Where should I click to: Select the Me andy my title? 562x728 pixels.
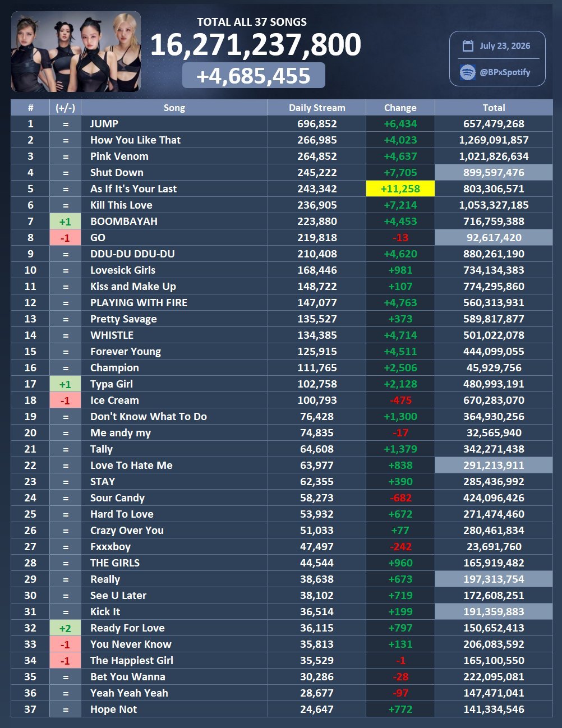click(x=121, y=433)
